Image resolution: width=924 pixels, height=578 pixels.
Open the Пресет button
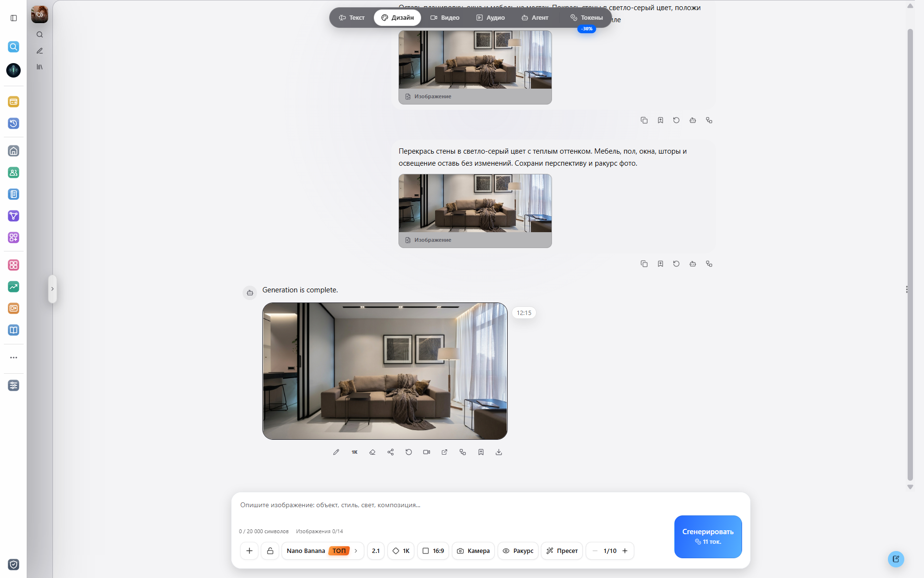(562, 551)
